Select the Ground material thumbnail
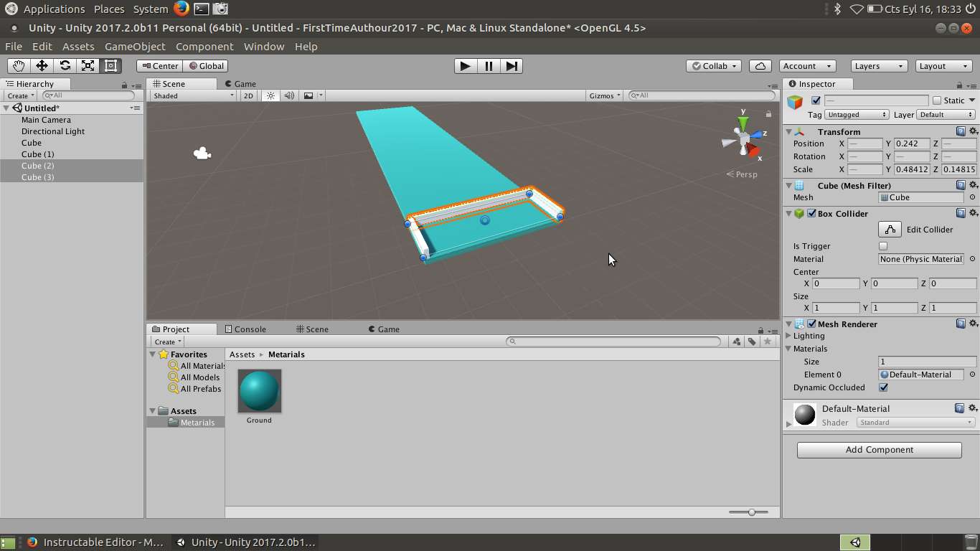The height and width of the screenshot is (551, 980). click(259, 391)
